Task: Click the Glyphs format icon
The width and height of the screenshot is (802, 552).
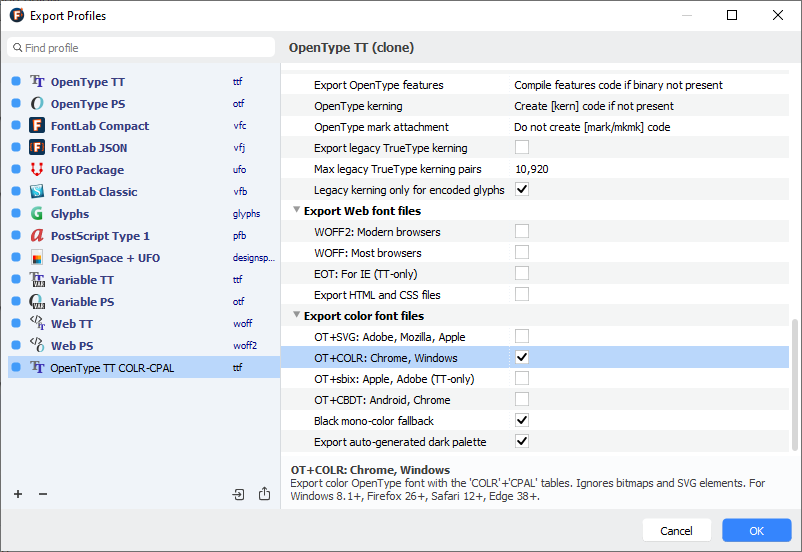Action: 37,213
